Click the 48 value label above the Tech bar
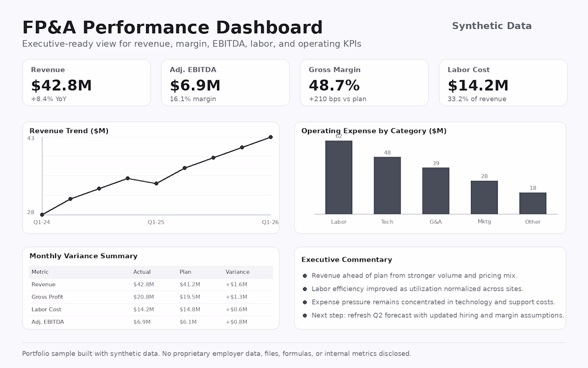Viewport: 588px width, 368px height. [388, 152]
